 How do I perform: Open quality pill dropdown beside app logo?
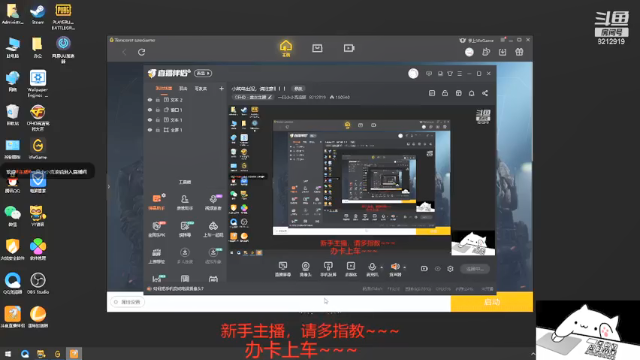pos(203,73)
